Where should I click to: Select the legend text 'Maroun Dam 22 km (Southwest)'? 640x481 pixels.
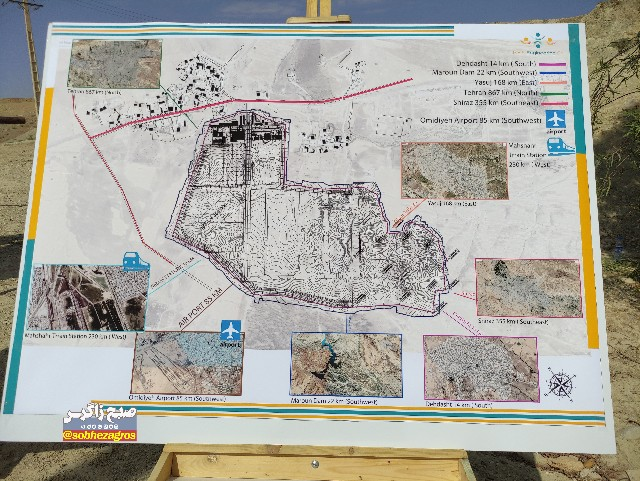[x=484, y=73]
